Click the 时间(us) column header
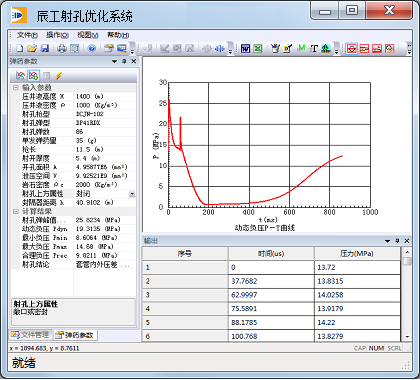Image resolution: width=420 pixels, height=380 pixels. pos(271,254)
